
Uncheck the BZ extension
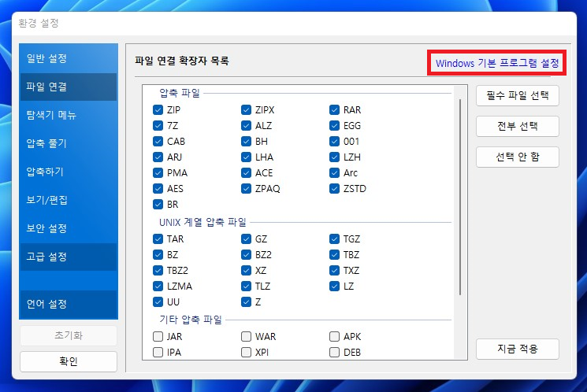[158, 255]
